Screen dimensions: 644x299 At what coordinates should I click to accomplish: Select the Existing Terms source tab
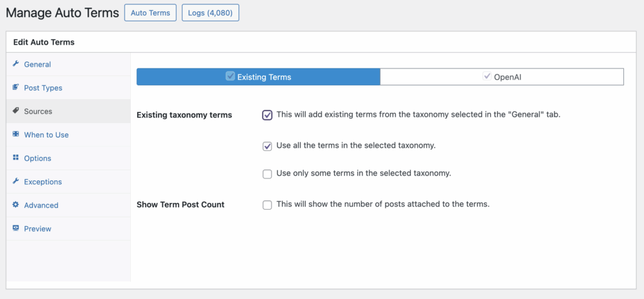tap(258, 77)
